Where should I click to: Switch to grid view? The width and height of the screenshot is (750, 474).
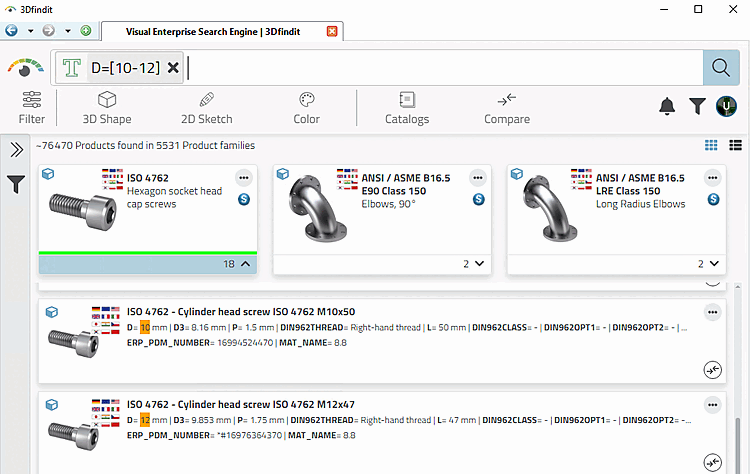coord(711,145)
